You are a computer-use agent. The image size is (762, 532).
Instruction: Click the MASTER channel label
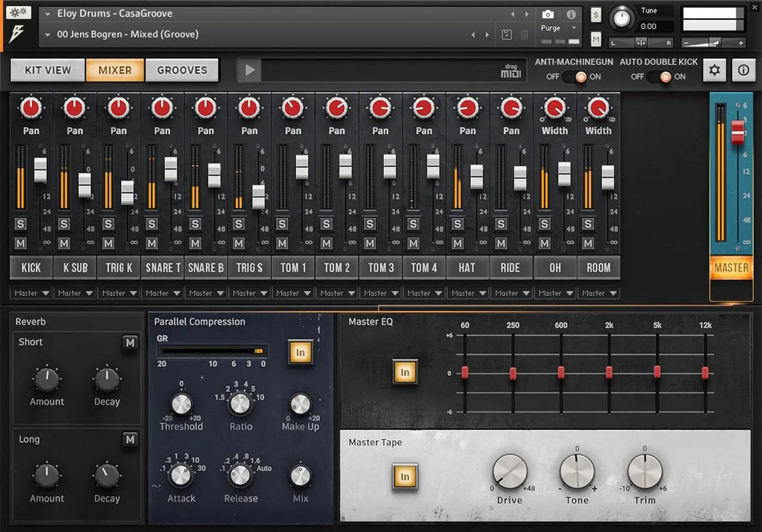[x=731, y=267]
